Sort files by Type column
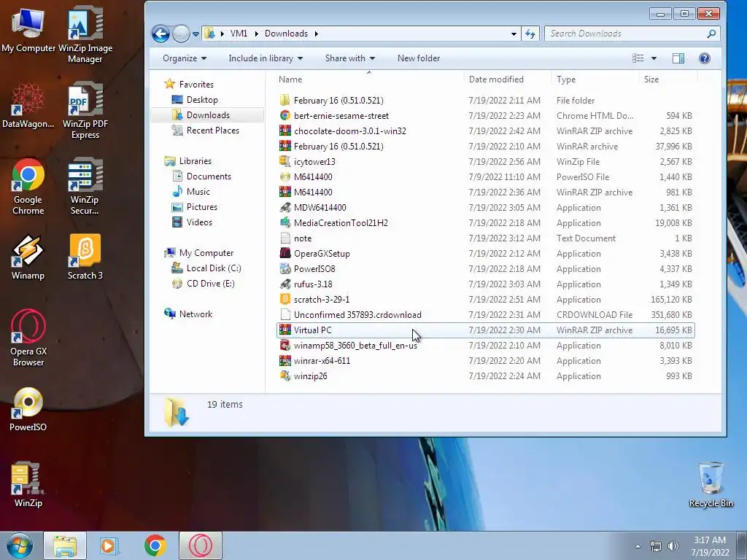This screenshot has width=747, height=560. [595, 79]
